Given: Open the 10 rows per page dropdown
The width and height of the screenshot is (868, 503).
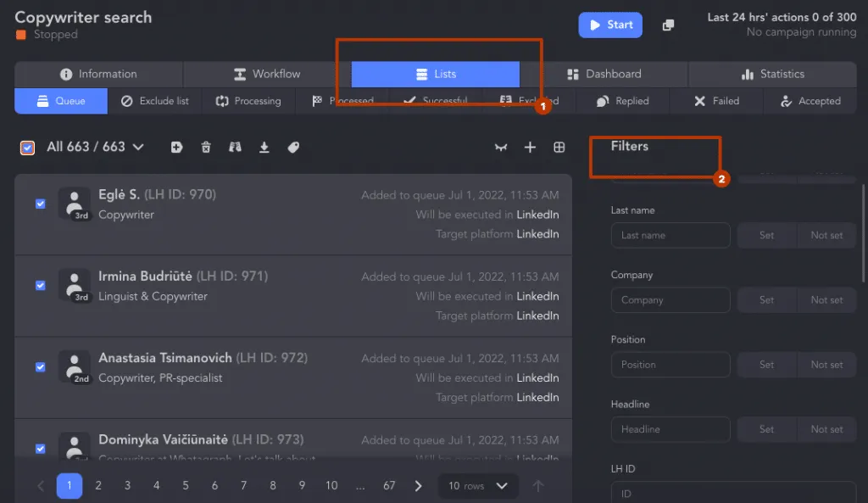Looking at the screenshot, I should [478, 486].
